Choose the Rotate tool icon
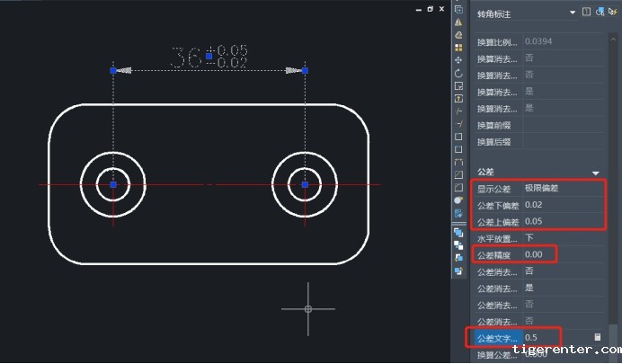The height and width of the screenshot is (364, 622). (458, 73)
